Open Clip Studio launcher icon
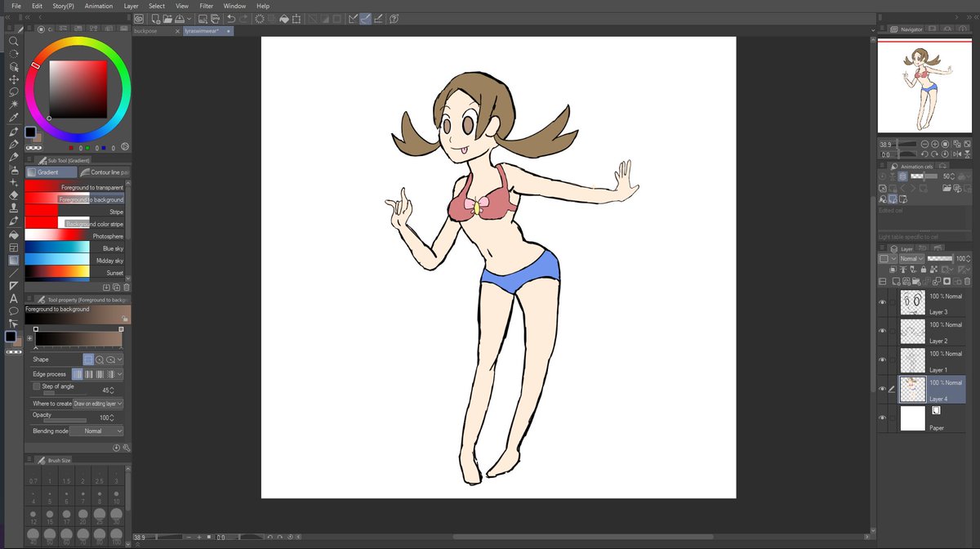Viewport: 980px width, 549px height. point(138,18)
